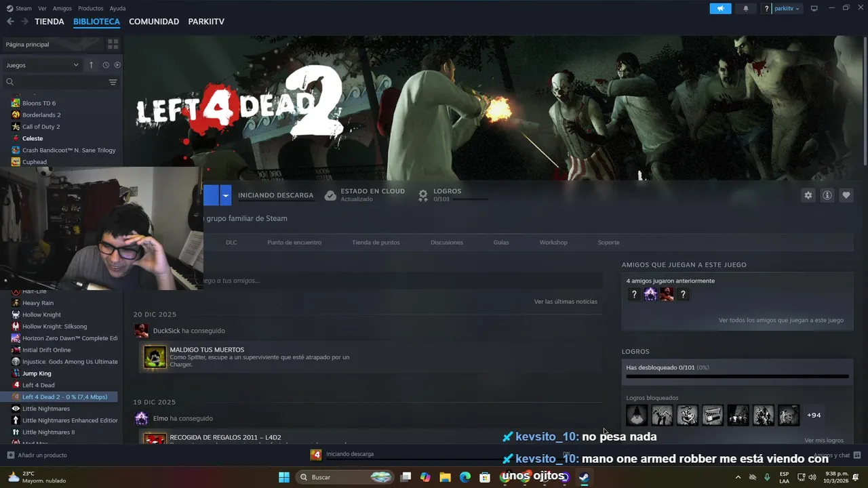The image size is (868, 488).
Task: Add game to favorites heart icon
Action: [x=846, y=195]
